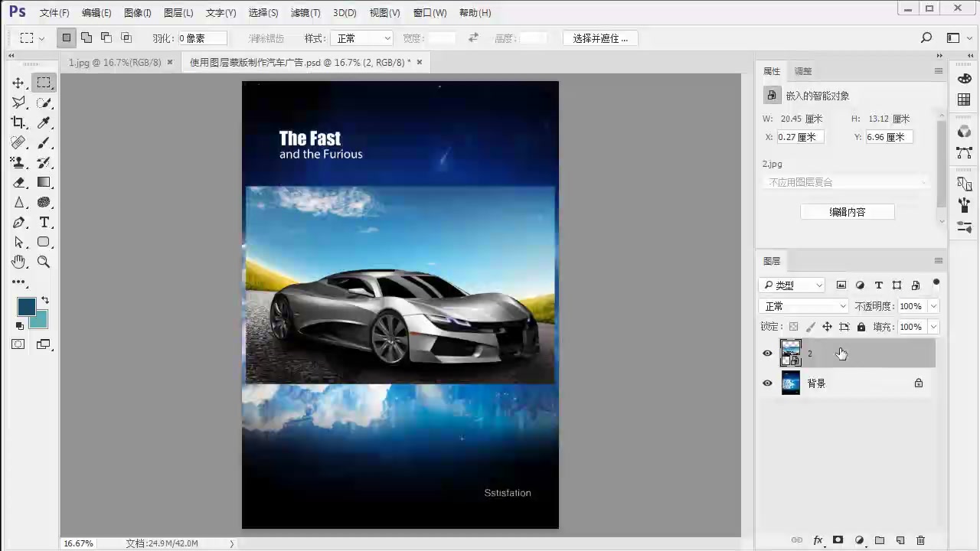
Task: Switch to the 1.jpg document tab
Action: click(x=115, y=63)
